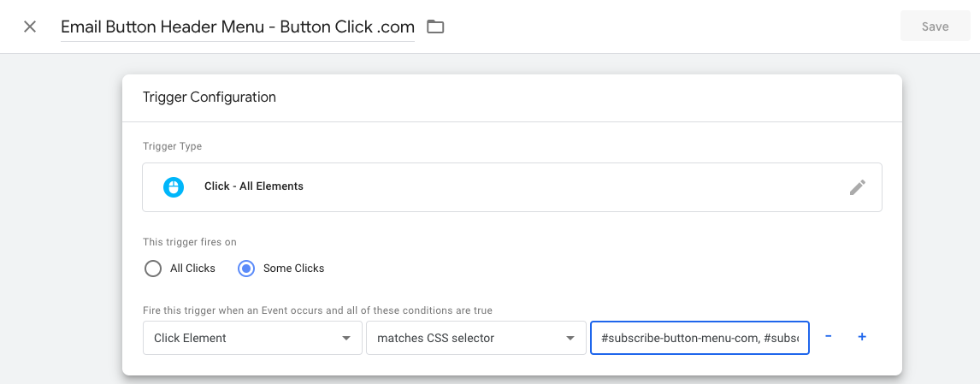Viewport: 980px width, 384px height.
Task: Select the All Clicks radio button
Action: [153, 269]
